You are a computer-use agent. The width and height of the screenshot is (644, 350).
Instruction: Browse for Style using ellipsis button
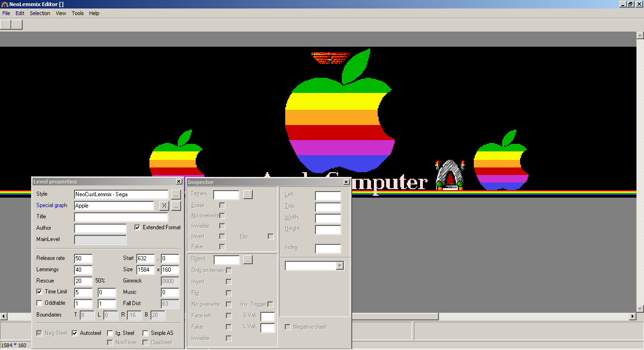[176, 194]
